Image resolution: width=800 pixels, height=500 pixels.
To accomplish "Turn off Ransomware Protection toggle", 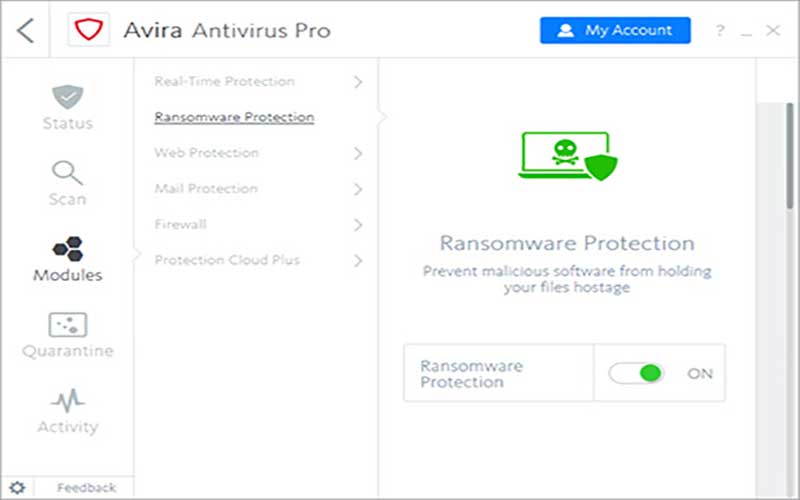I will tap(637, 373).
